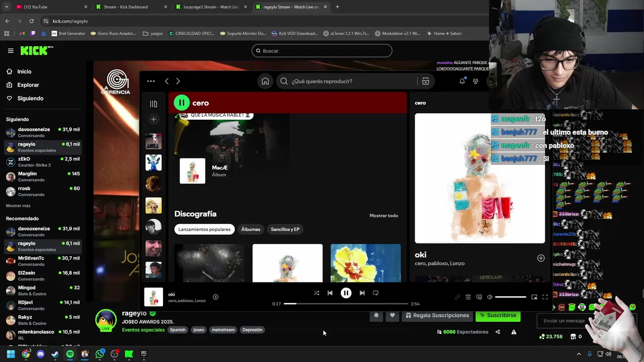
Task: Go to Inicio in the Kick sidebar
Action: pos(24,71)
